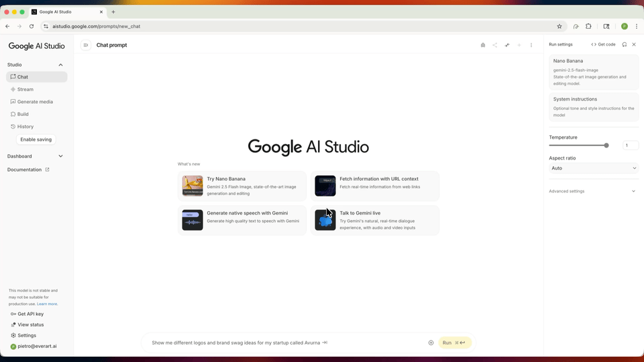The height and width of the screenshot is (362, 644).
Task: Open History in the sidebar
Action: [36, 127]
